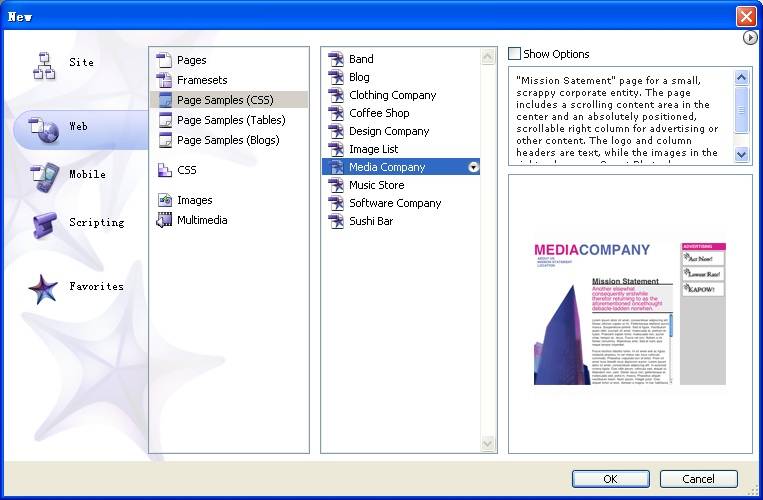763x500 pixels.
Task: Click the Media Company preview thumbnail
Action: click(x=629, y=314)
